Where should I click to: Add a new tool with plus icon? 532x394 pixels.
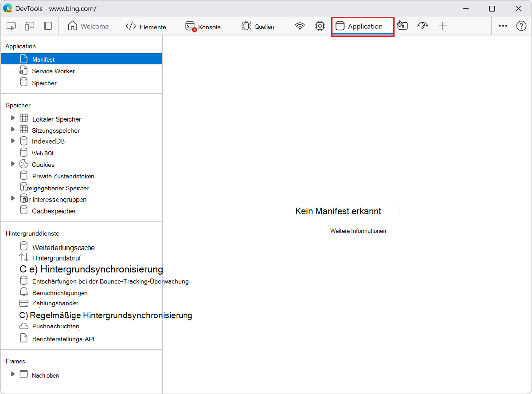pyautogui.click(x=442, y=26)
